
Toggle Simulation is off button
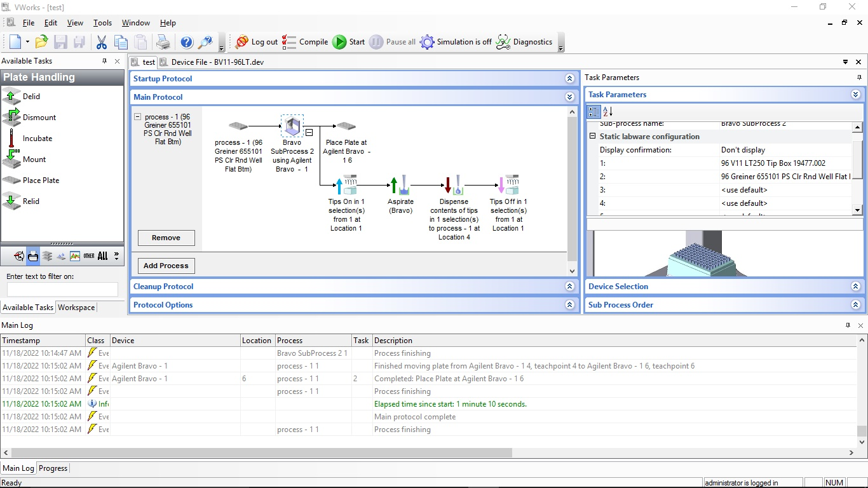[x=456, y=42]
